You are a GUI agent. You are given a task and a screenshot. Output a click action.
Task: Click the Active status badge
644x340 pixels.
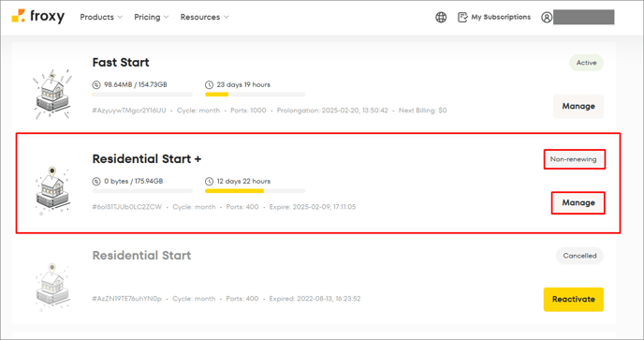pos(586,63)
